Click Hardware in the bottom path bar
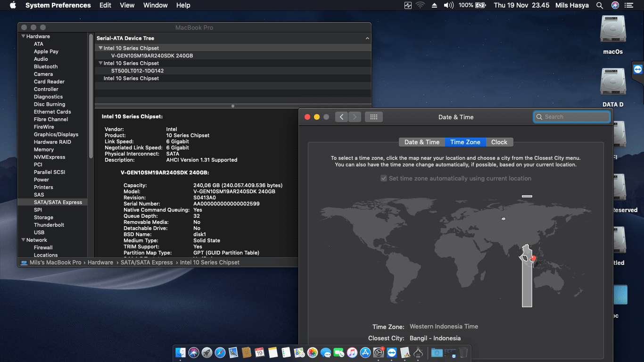644x362 pixels. click(100, 262)
